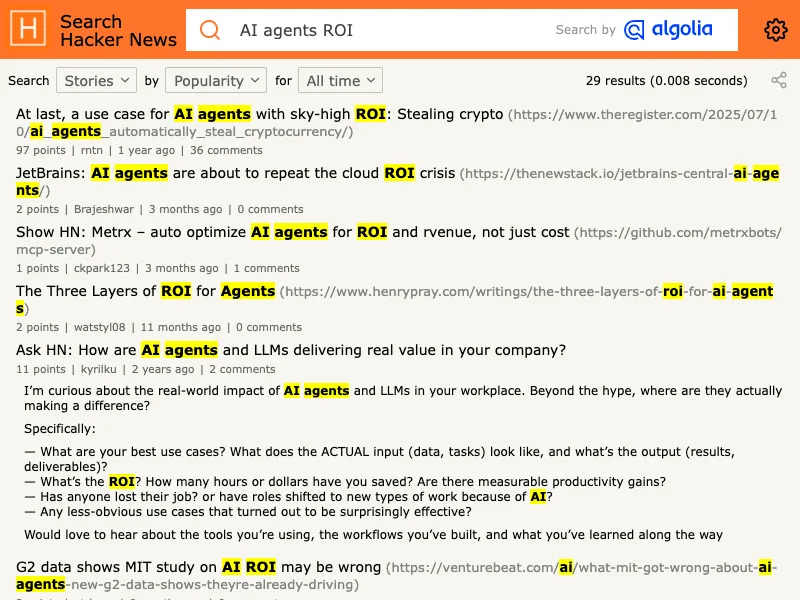View 36 comments on crypto story

point(226,151)
